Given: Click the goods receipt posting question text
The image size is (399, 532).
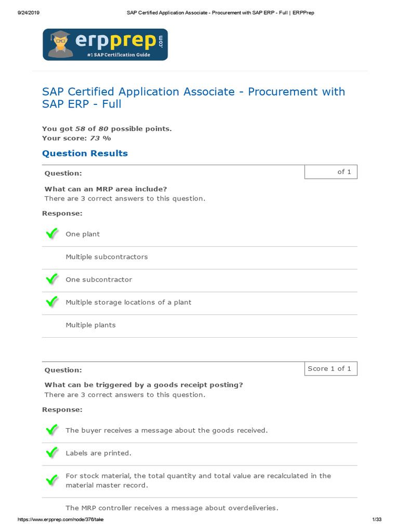Looking at the screenshot, I should point(143,385).
